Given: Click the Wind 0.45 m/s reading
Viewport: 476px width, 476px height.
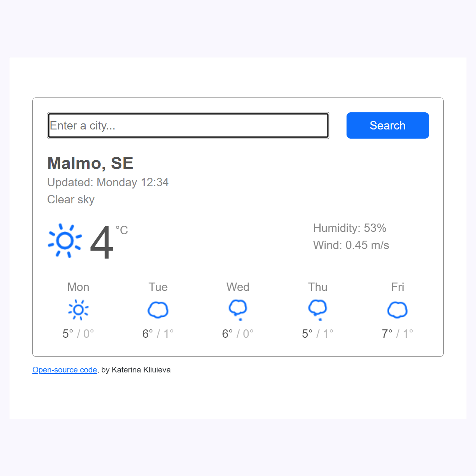Looking at the screenshot, I should (x=351, y=245).
